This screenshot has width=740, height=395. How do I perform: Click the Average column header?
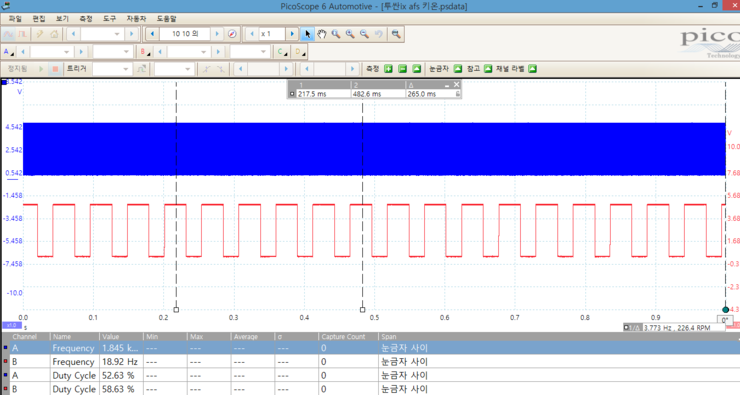(252, 336)
